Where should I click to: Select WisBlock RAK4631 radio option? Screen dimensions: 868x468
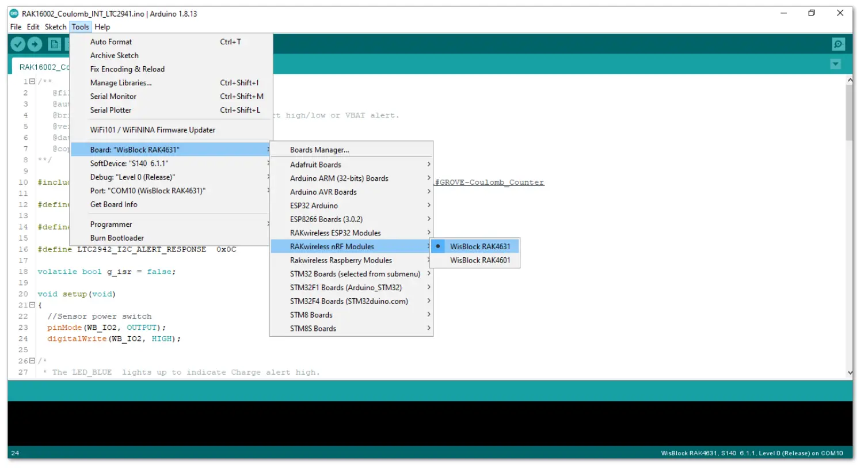pos(475,246)
